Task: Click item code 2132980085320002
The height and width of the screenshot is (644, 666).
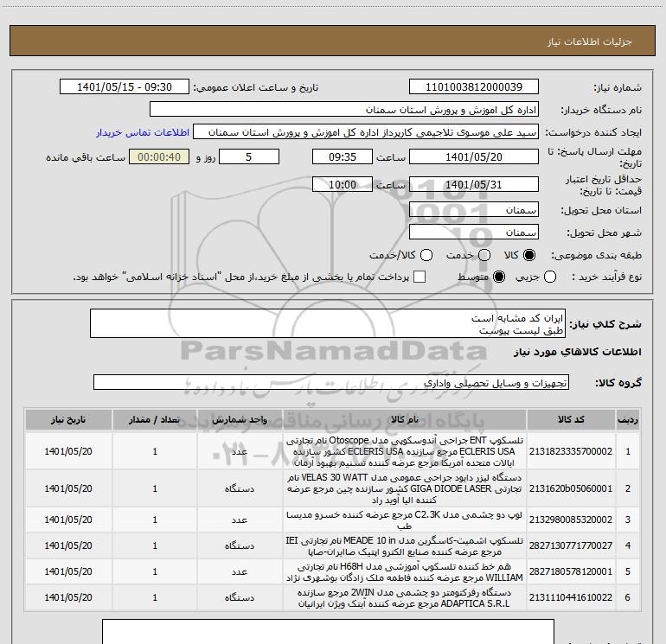Action: [x=571, y=520]
